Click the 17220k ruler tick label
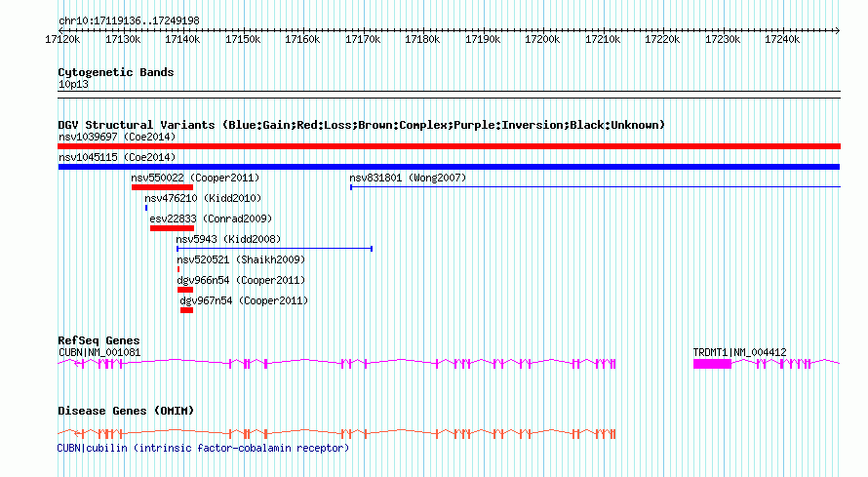868x477 pixels. click(x=662, y=39)
